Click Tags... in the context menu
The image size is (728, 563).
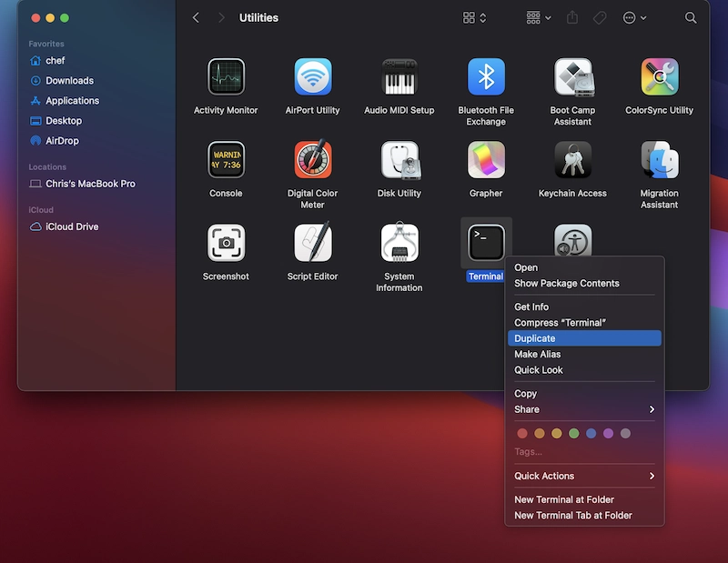click(528, 452)
